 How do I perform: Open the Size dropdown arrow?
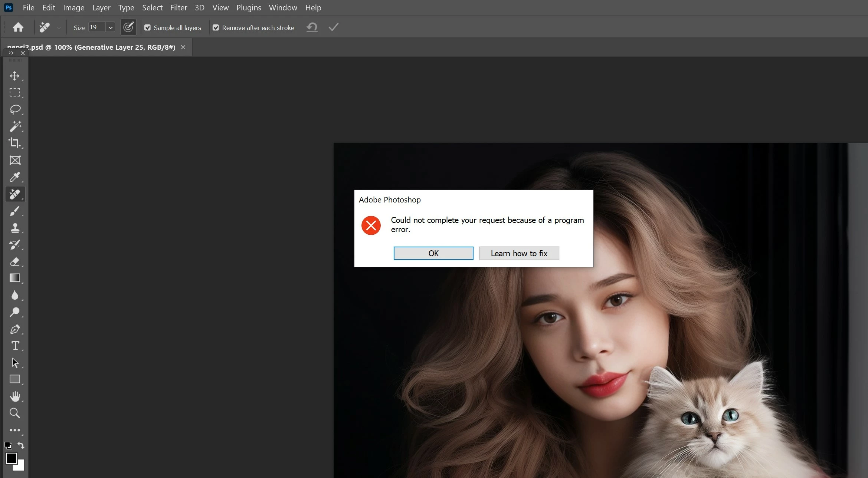pyautogui.click(x=110, y=28)
